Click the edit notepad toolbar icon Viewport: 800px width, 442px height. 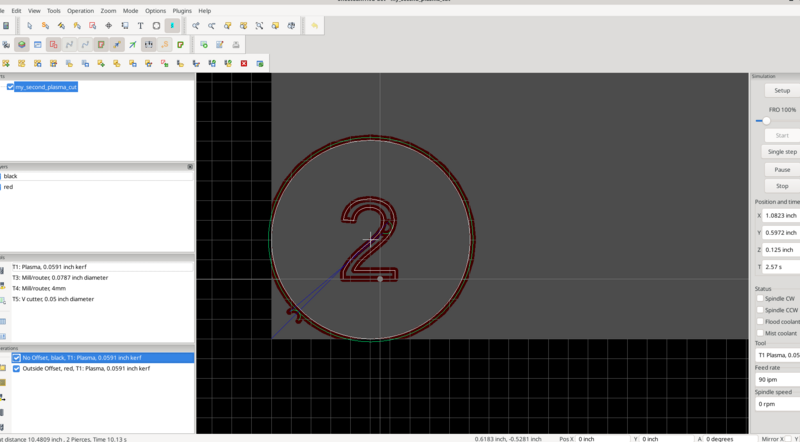click(x=220, y=45)
